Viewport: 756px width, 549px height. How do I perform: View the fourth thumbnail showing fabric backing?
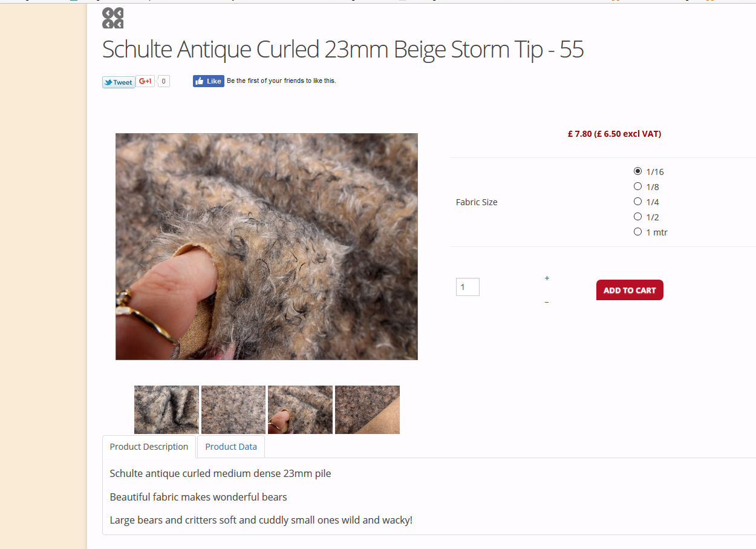pos(367,410)
